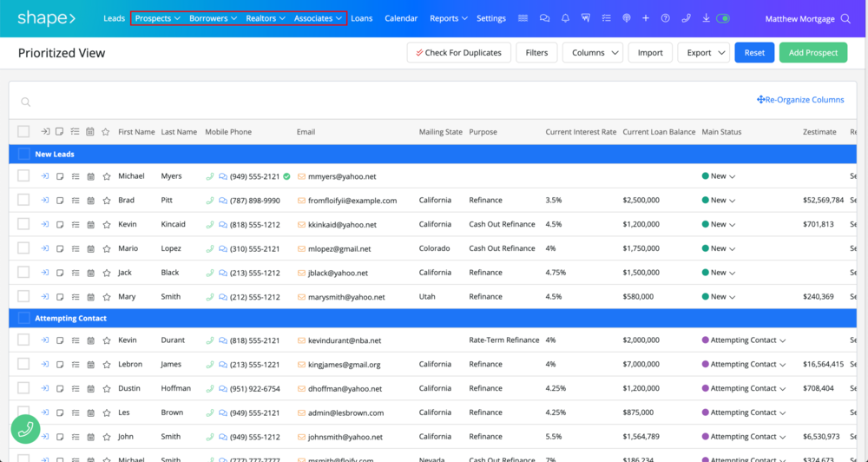The height and width of the screenshot is (462, 868).
Task: Open the Reports dropdown menu
Action: [x=449, y=18]
